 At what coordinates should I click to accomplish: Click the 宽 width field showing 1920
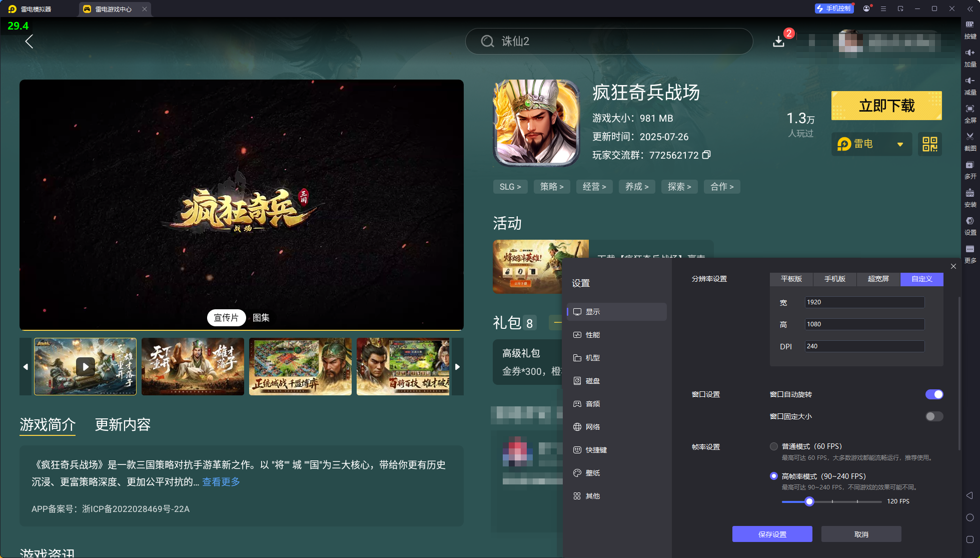click(x=864, y=302)
